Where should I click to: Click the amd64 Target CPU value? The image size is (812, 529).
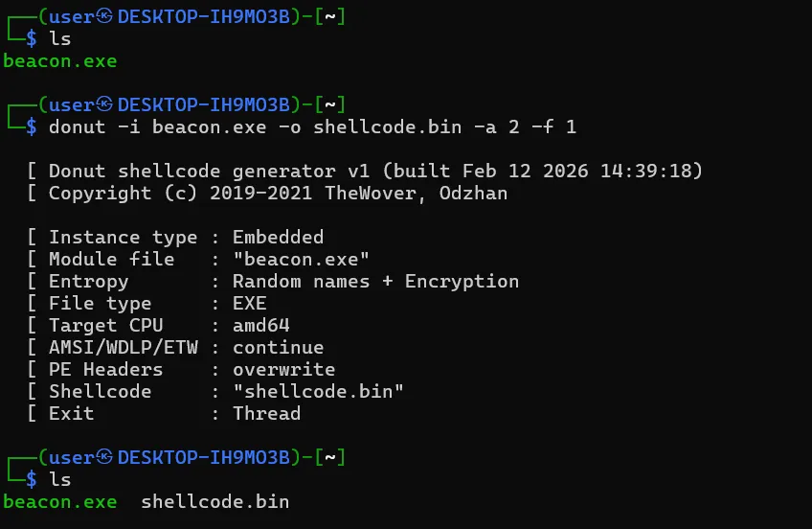(x=262, y=326)
